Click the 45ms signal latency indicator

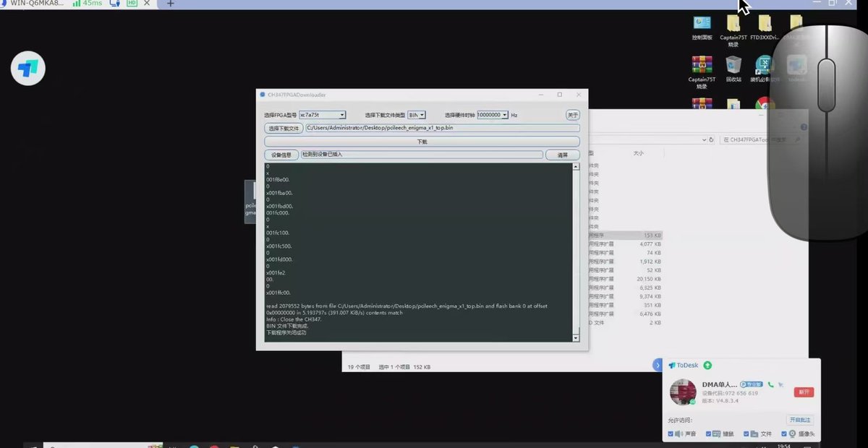pos(88,4)
